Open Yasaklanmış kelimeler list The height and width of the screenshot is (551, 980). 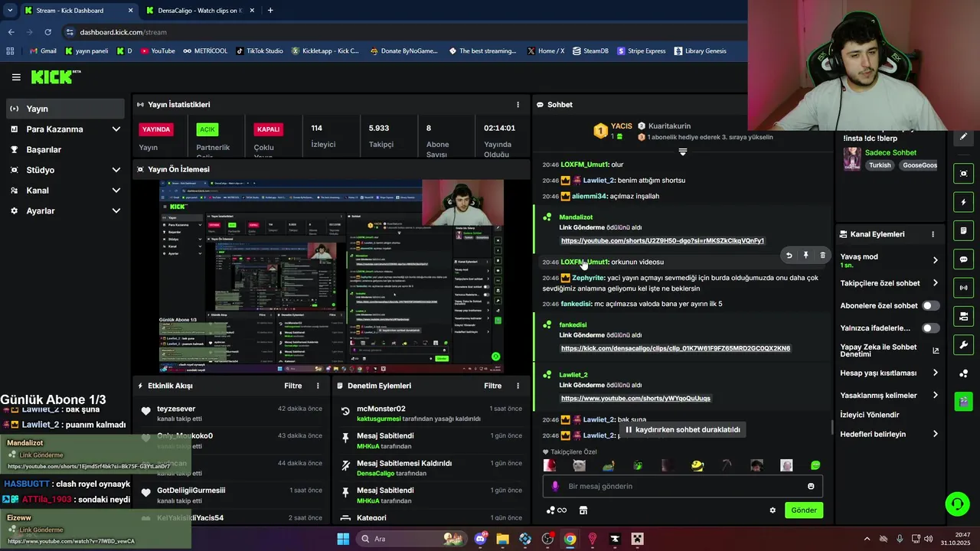pos(890,395)
